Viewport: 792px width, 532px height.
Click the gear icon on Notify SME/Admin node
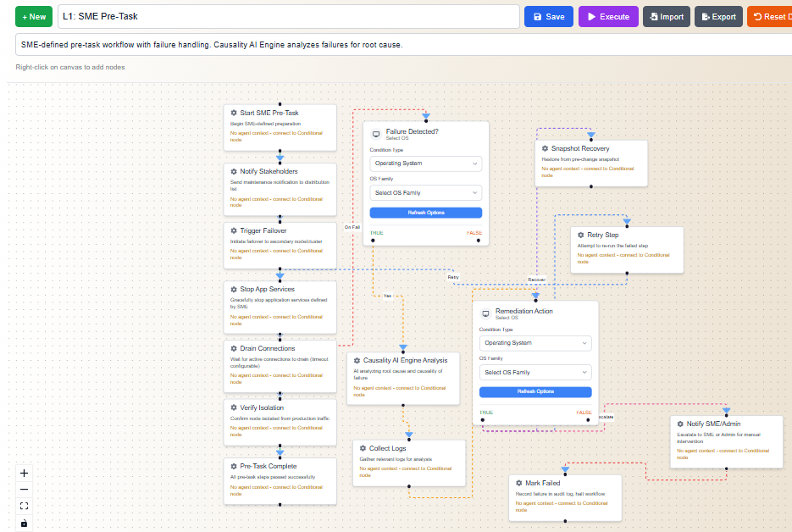click(680, 424)
